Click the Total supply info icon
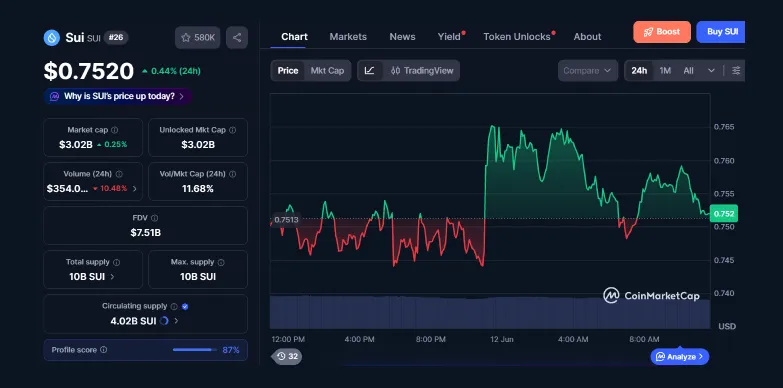 tap(116, 262)
